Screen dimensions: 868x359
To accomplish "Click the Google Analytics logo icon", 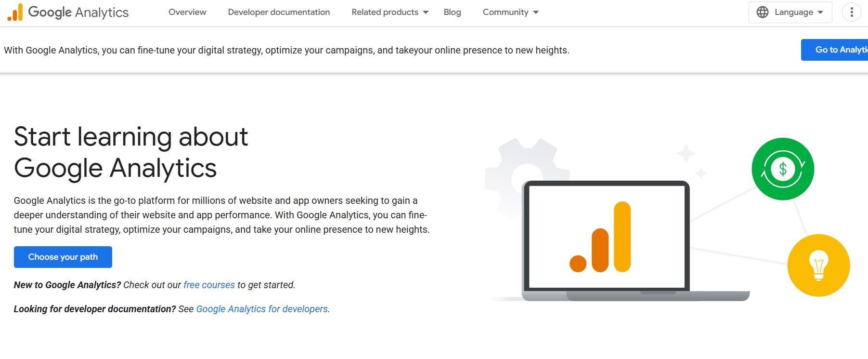I will 15,12.
